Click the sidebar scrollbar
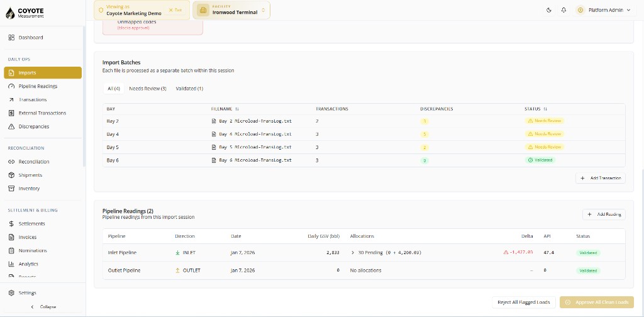The width and height of the screenshot is (644, 317). (x=84, y=96)
